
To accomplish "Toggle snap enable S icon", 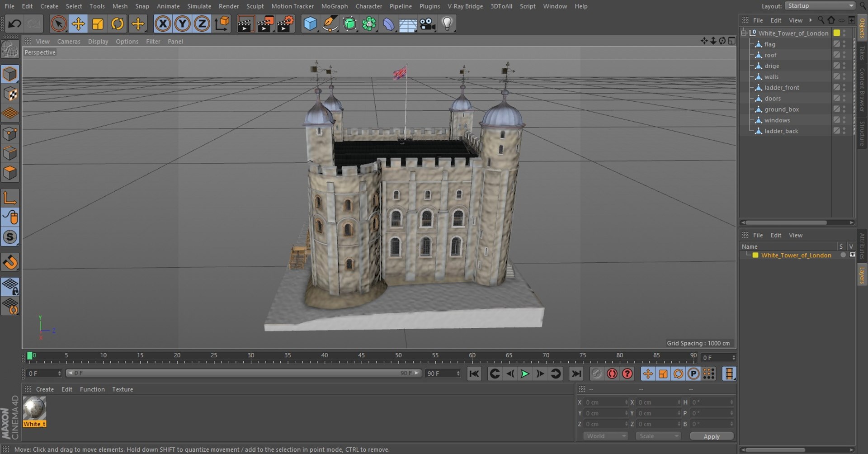I will (x=10, y=237).
